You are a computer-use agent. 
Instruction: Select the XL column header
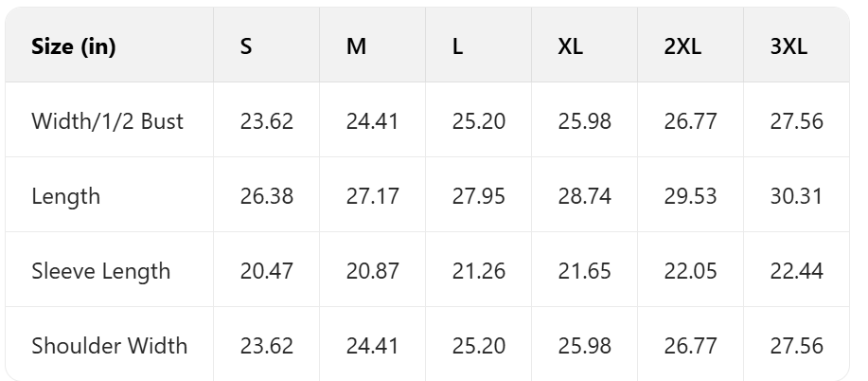click(571, 46)
